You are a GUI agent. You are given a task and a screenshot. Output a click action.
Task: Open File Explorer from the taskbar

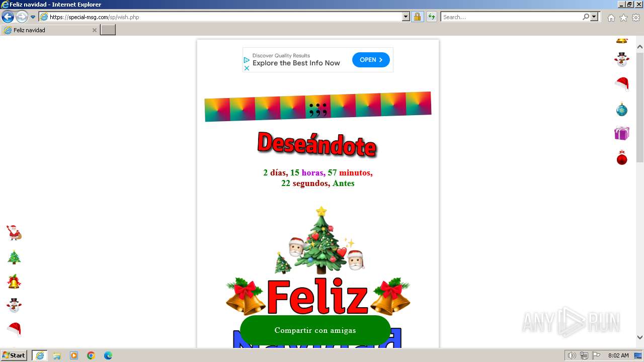click(x=57, y=355)
